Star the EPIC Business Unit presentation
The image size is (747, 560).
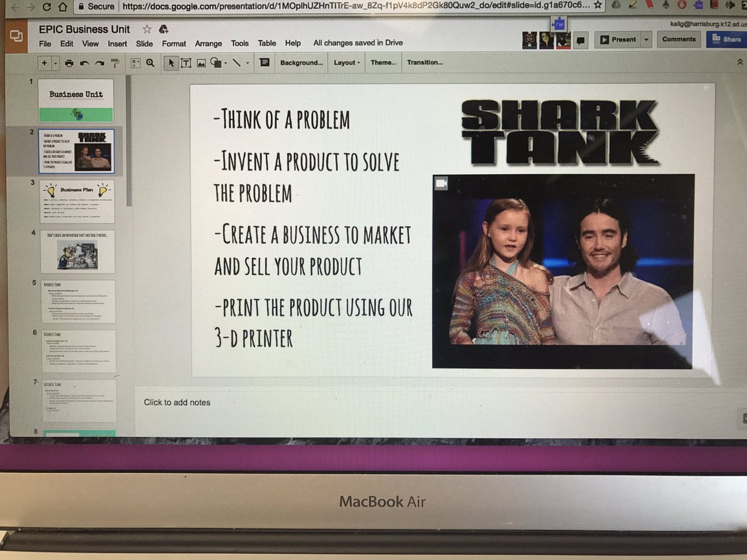(x=147, y=29)
